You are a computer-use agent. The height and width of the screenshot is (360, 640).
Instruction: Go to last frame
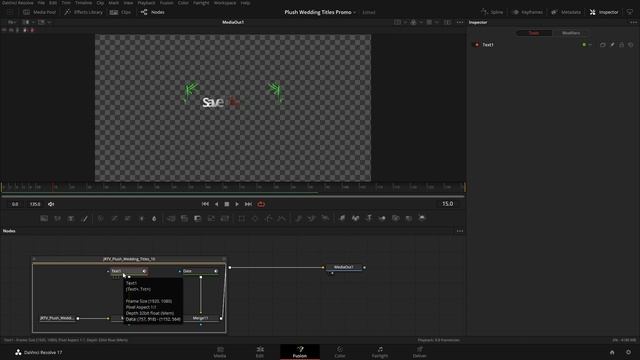pyautogui.click(x=248, y=204)
